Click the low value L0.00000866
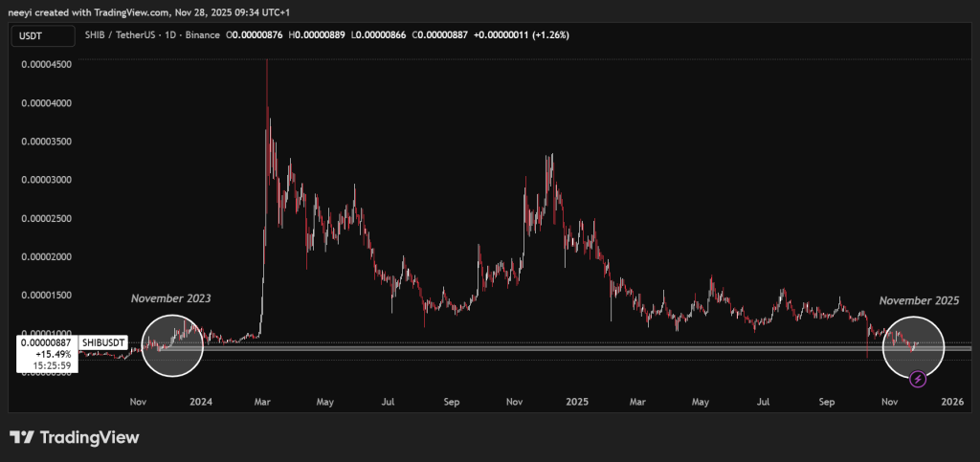 point(377,35)
